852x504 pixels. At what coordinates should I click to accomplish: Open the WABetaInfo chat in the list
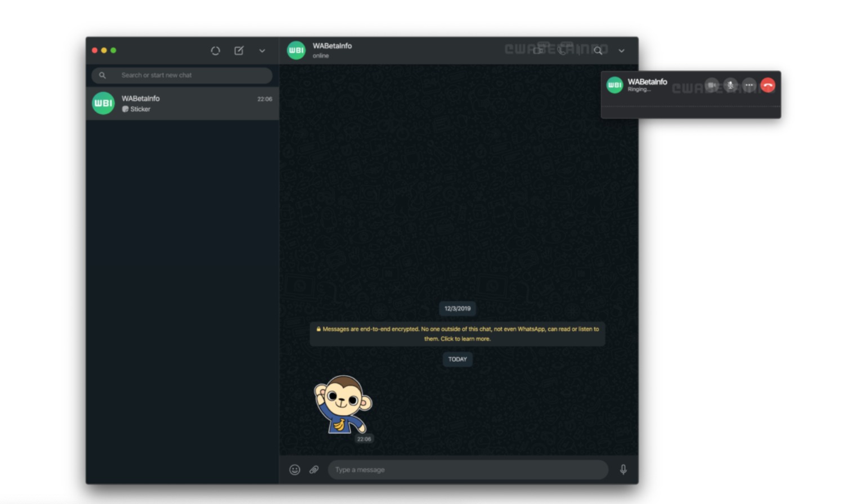pyautogui.click(x=182, y=103)
